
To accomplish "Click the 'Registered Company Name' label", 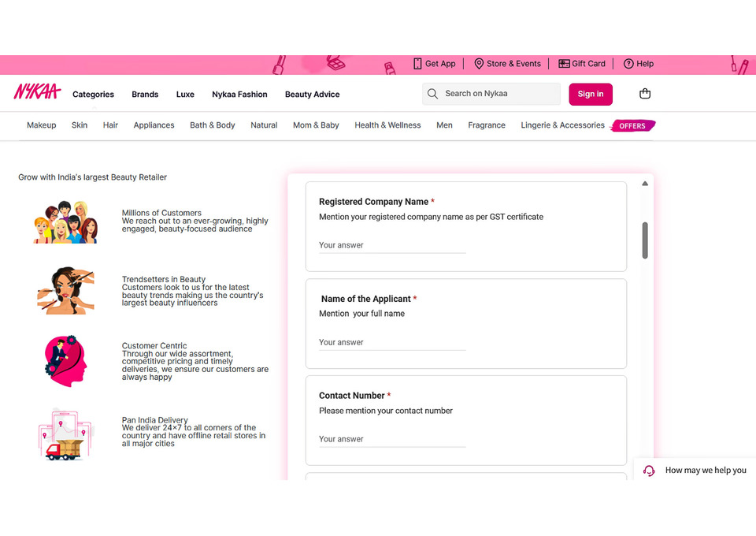I will tap(373, 202).
